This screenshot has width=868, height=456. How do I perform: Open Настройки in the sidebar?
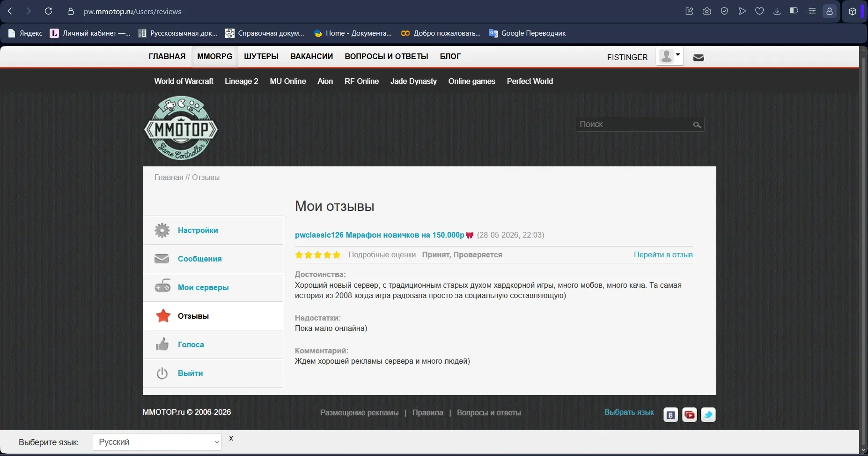tap(198, 230)
